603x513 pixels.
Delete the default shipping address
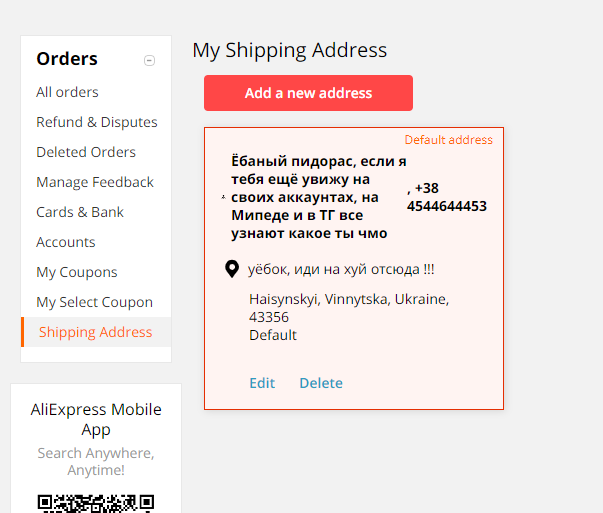321,383
